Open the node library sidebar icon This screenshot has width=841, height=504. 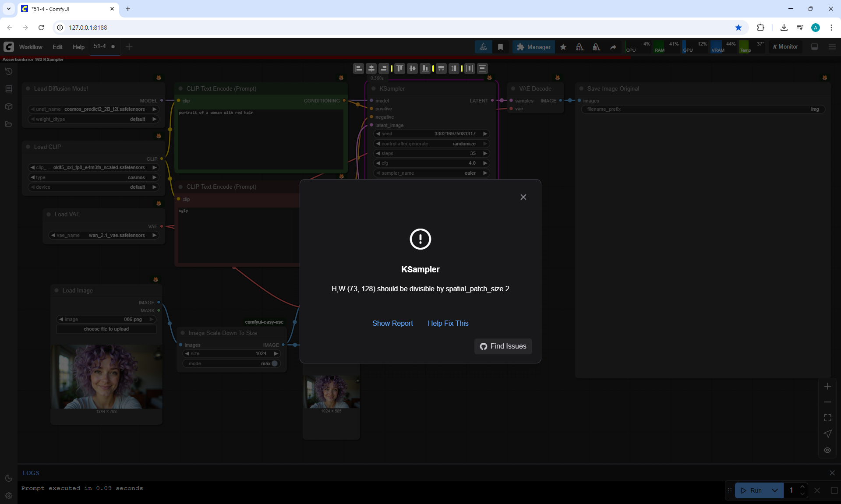[x=8, y=89]
